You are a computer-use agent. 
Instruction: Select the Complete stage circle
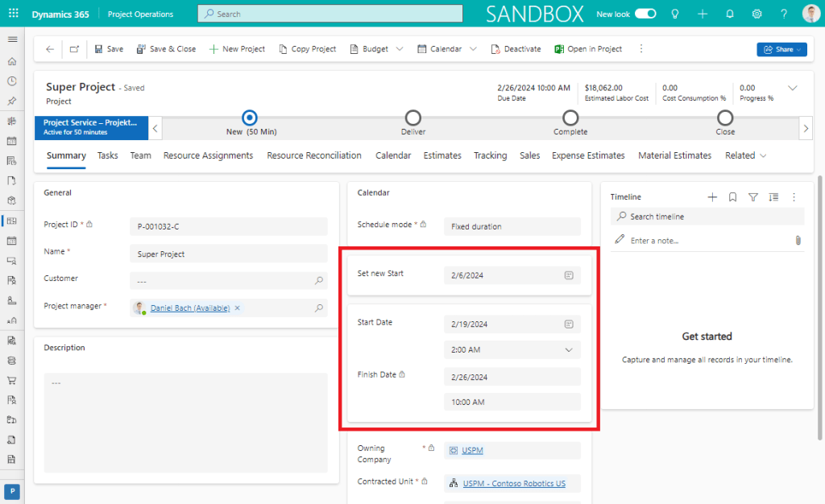570,118
